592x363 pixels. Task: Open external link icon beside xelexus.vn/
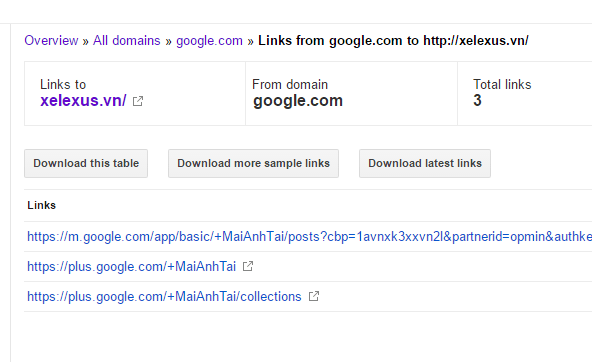pos(138,101)
